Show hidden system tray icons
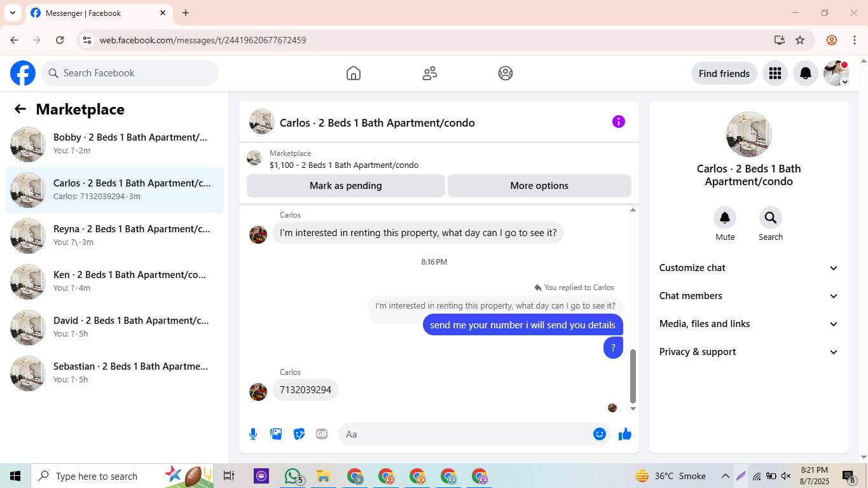Screen dimensions: 868x488 (725, 476)
